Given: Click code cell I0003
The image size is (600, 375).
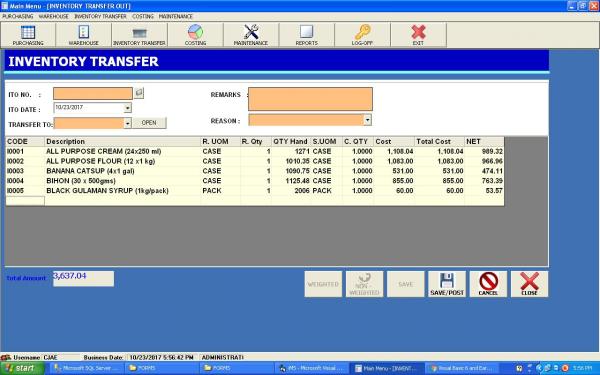Looking at the screenshot, I should click(x=25, y=171).
